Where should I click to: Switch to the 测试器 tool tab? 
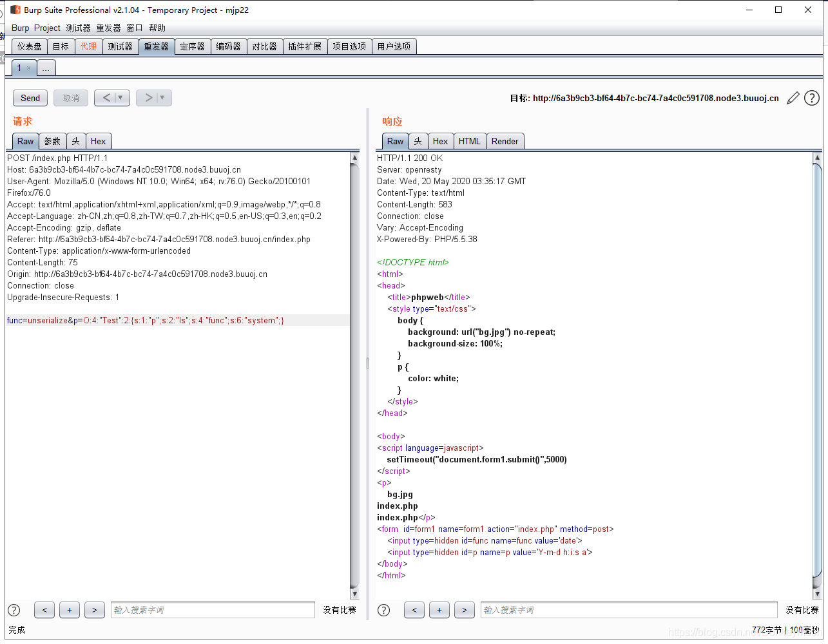tap(120, 46)
